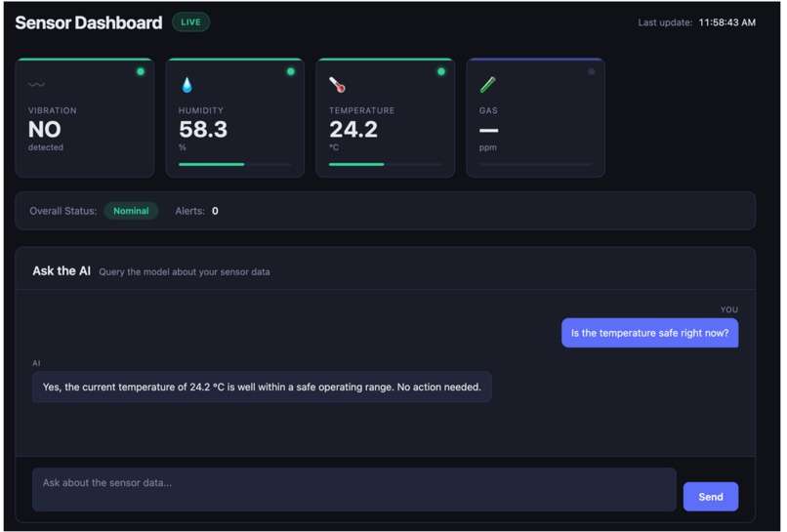The height and width of the screenshot is (532, 787).
Task: Click the green status dot on Vibration card
Action: [x=141, y=72]
